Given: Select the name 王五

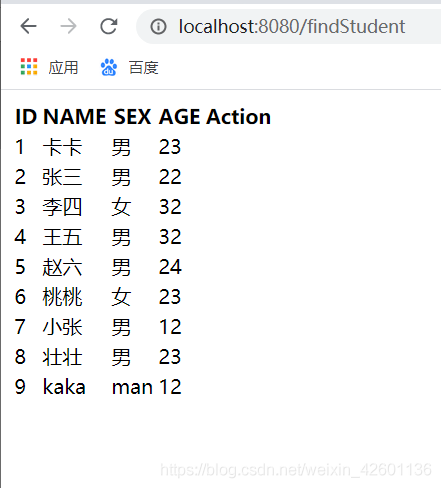Looking at the screenshot, I should point(62,237).
